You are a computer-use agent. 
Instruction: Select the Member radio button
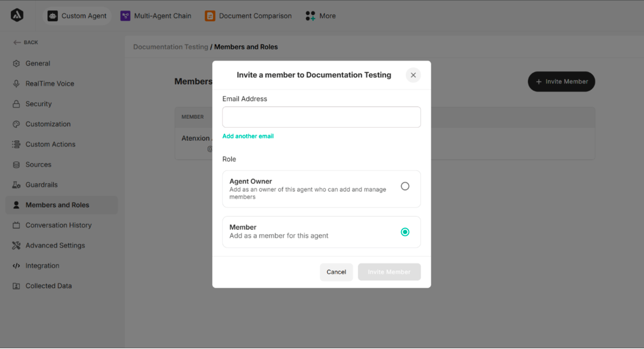(405, 232)
